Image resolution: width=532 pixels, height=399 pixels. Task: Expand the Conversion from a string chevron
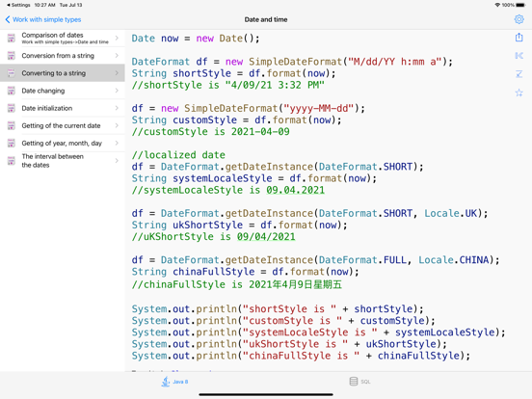pyautogui.click(x=117, y=55)
